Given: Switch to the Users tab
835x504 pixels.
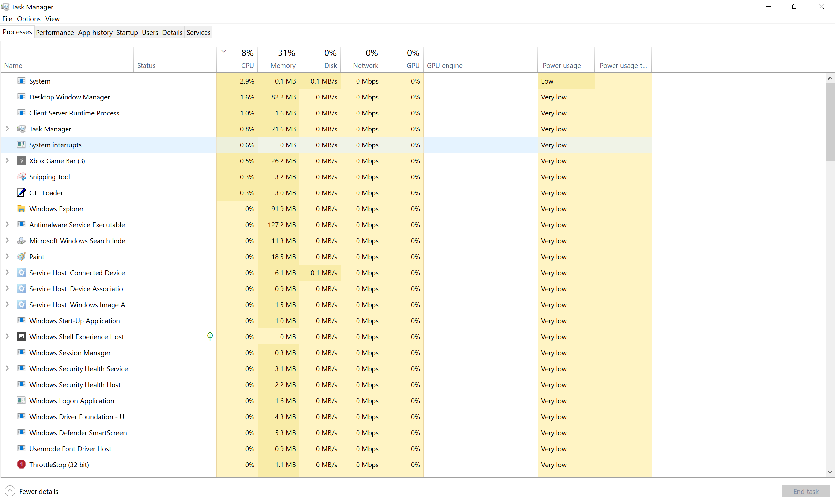Looking at the screenshot, I should 150,32.
